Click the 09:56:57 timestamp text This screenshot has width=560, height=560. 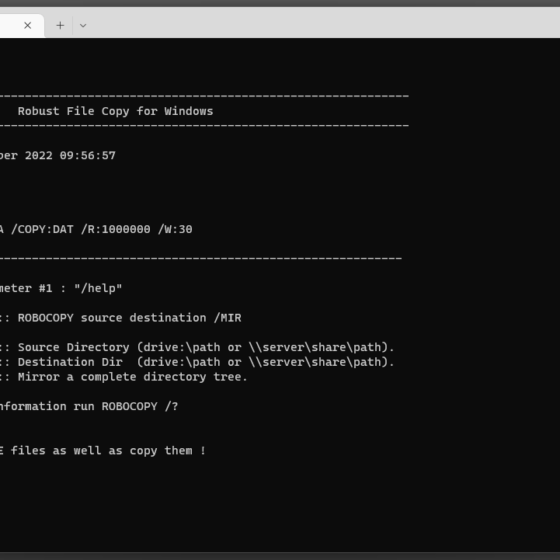88,155
